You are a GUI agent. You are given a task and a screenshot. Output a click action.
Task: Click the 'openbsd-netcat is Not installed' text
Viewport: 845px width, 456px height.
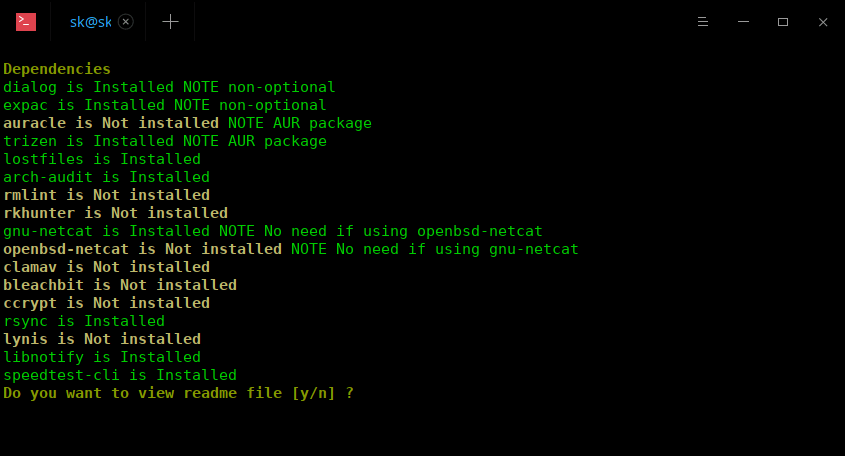142,249
